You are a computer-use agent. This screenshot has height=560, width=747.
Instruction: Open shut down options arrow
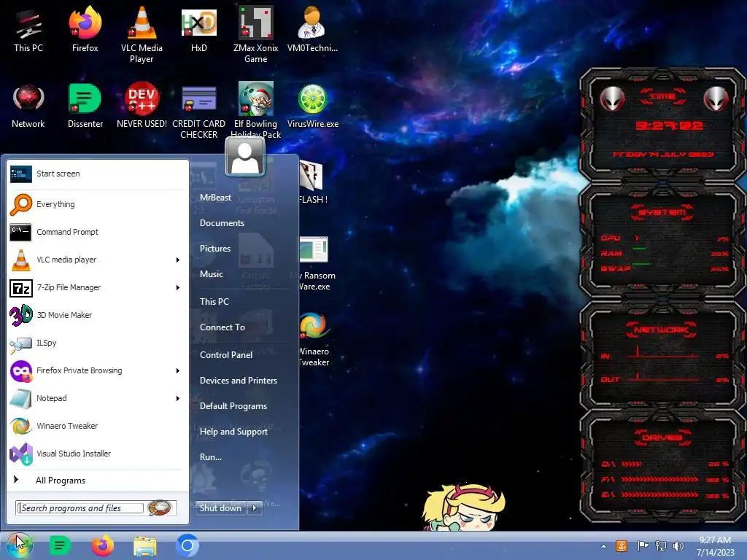(x=255, y=507)
